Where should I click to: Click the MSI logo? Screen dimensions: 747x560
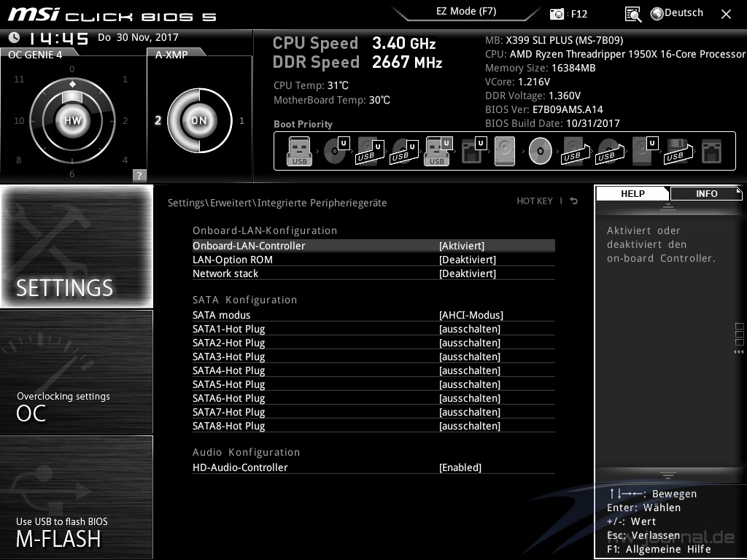click(34, 15)
